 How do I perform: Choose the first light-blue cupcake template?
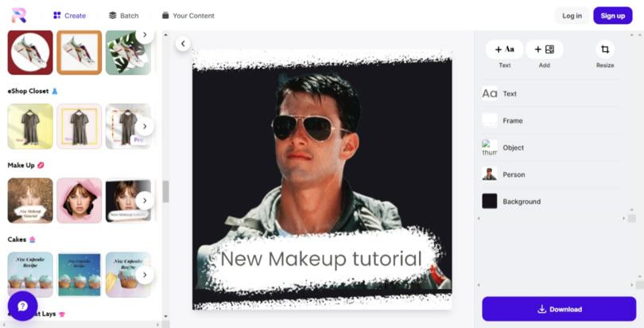tap(30, 275)
